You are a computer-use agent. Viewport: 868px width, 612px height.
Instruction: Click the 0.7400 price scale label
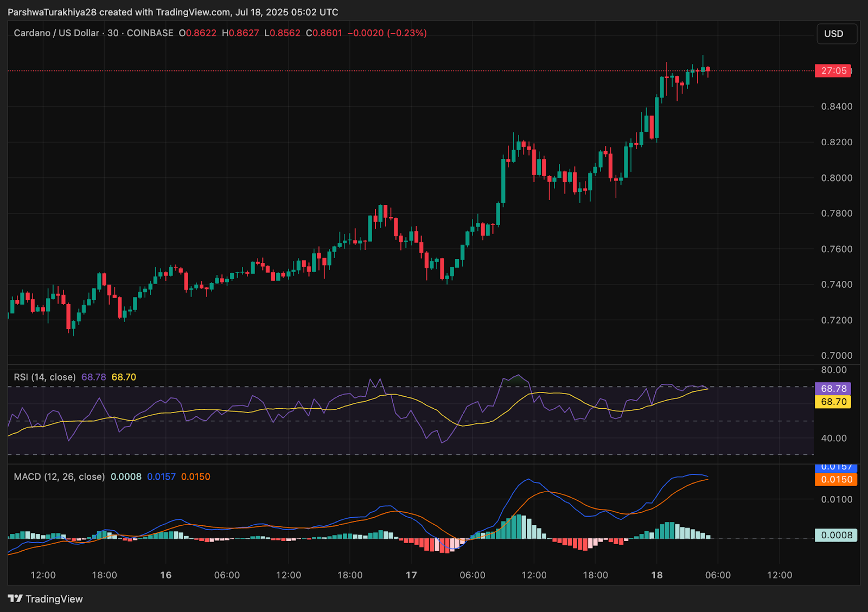coord(837,285)
